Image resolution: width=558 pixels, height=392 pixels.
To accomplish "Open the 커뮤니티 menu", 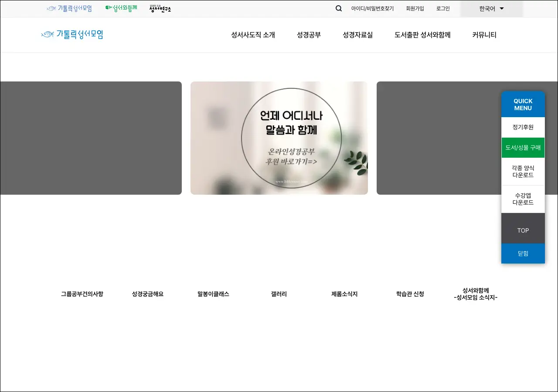I will point(484,35).
